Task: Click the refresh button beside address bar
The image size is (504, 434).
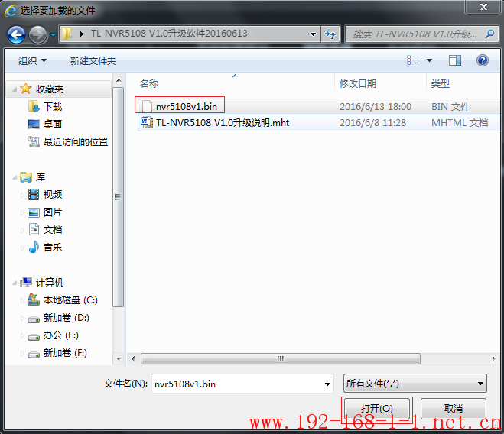Action: coord(330,34)
